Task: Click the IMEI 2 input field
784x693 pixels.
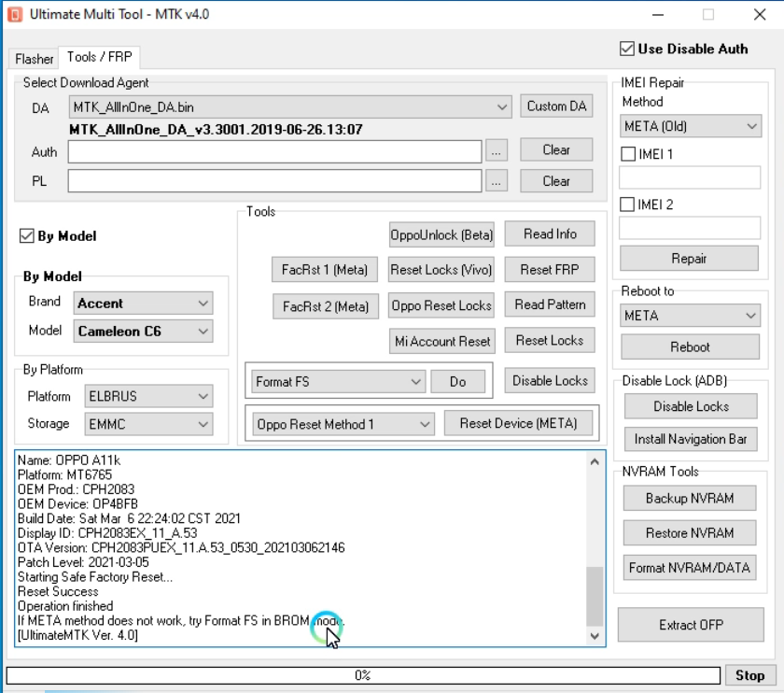Action: pos(690,228)
